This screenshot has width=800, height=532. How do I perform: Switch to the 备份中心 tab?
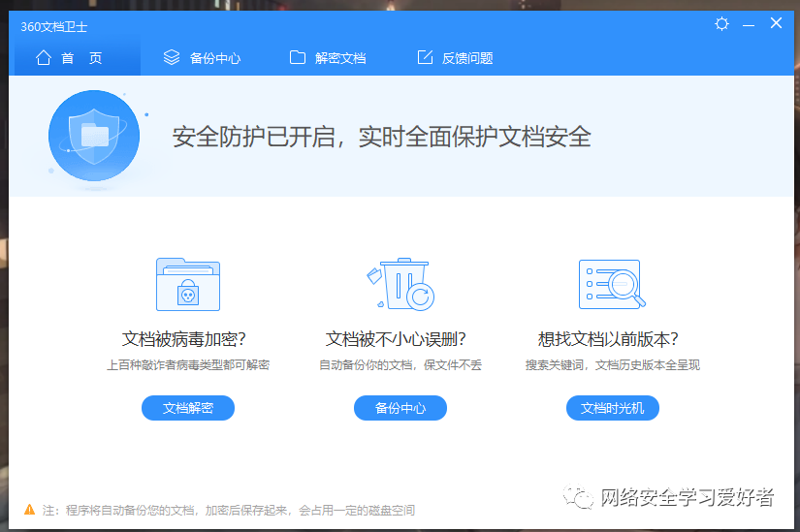point(202,57)
